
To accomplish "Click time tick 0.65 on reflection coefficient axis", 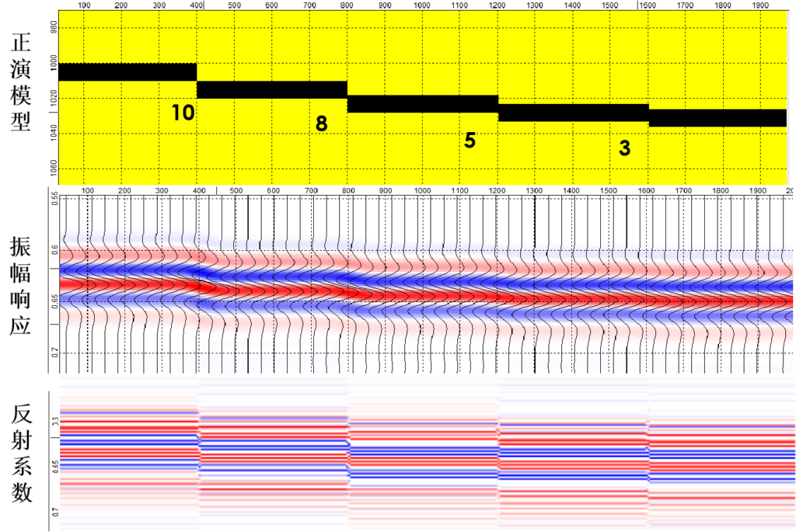I will click(56, 466).
